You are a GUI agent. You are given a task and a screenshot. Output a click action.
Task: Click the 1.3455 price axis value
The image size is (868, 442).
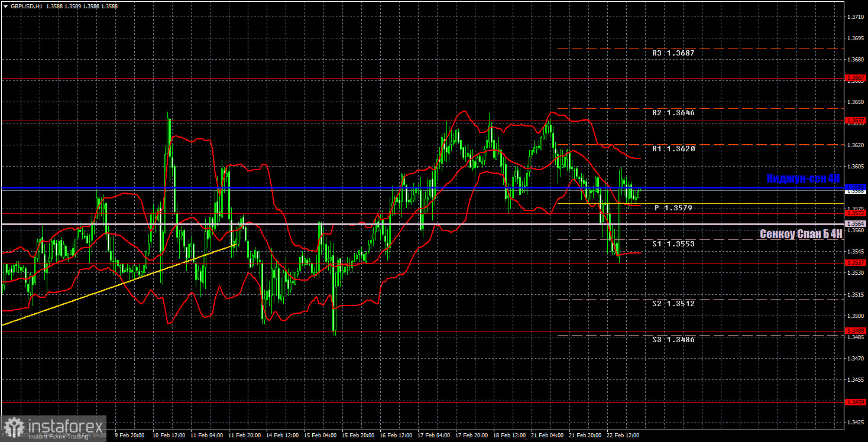[856, 380]
